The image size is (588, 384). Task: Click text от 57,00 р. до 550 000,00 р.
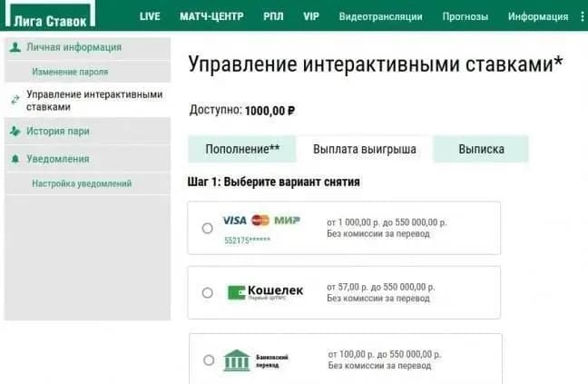click(x=380, y=287)
